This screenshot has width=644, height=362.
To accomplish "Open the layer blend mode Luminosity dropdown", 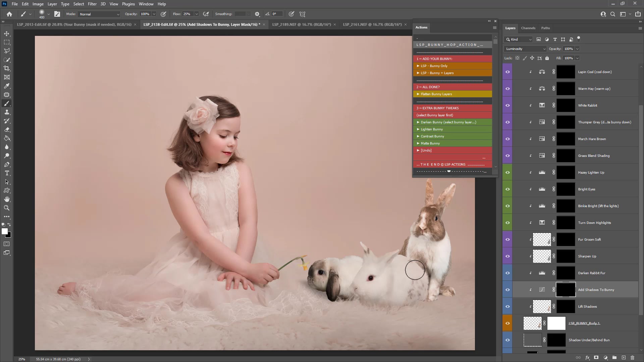I will 525,49.
